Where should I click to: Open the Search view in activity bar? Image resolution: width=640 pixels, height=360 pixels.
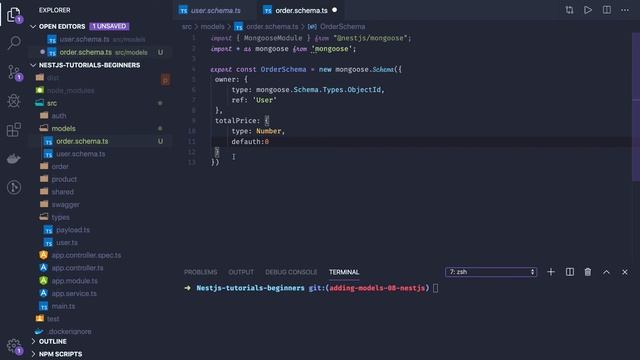click(14, 43)
